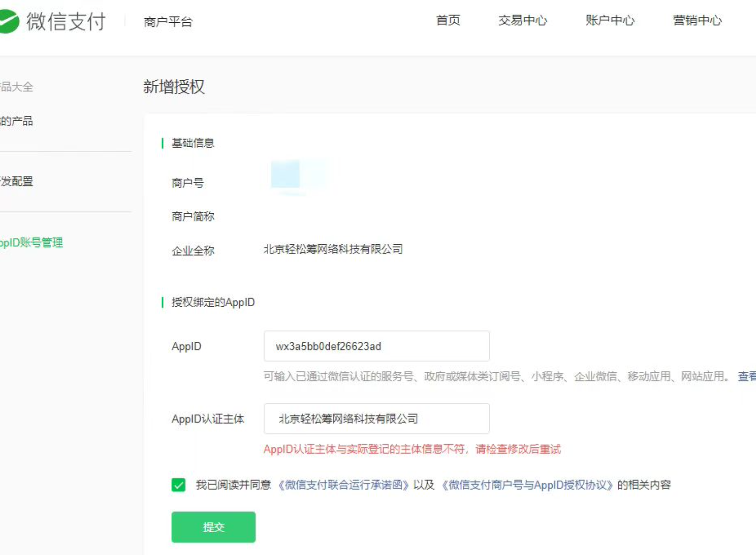Click the AppID input field
The image size is (756, 555).
(377, 346)
